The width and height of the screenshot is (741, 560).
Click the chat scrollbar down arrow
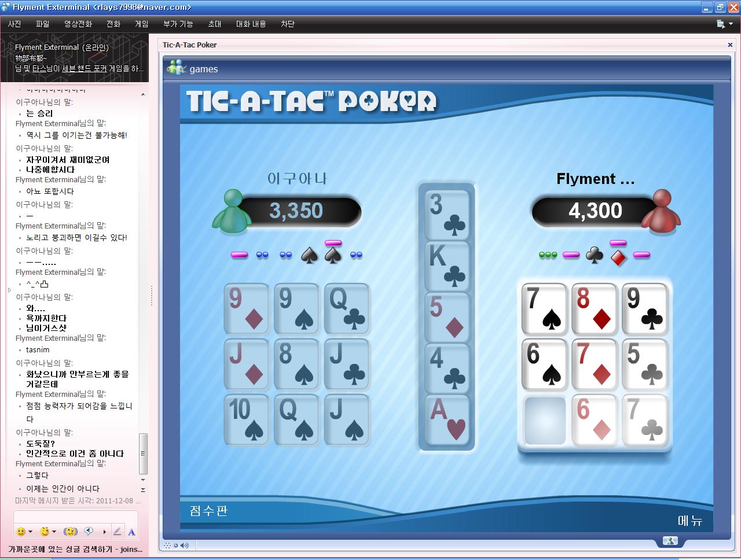pos(143,480)
